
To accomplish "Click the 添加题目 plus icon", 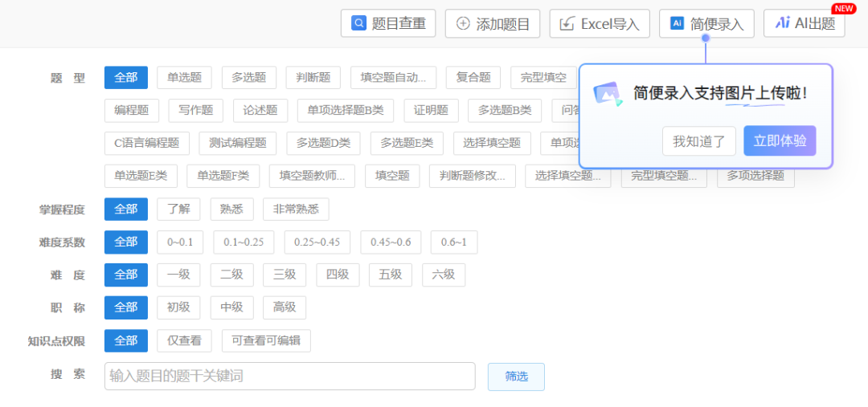I will point(463,23).
